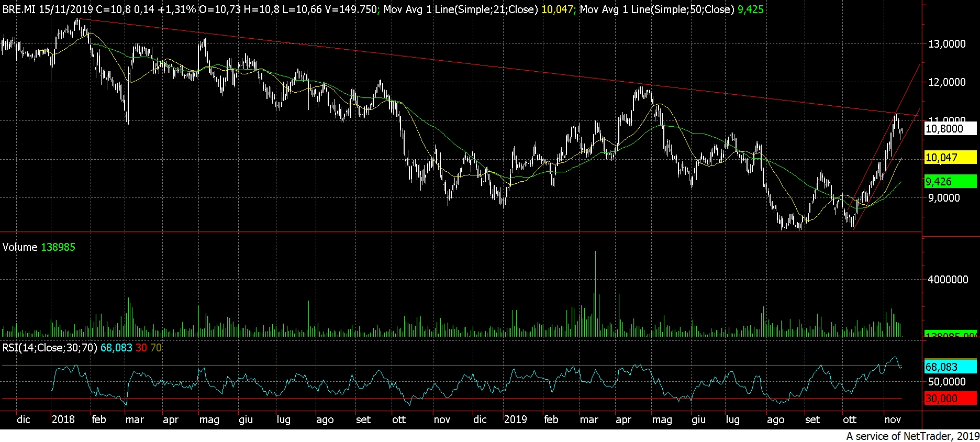Click the cyan 68,083 RSI value tag

click(950, 367)
